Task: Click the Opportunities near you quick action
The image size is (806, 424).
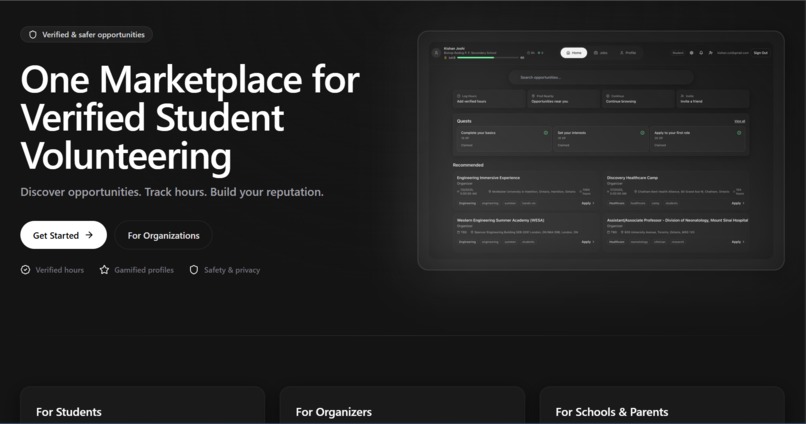Action: (563, 99)
